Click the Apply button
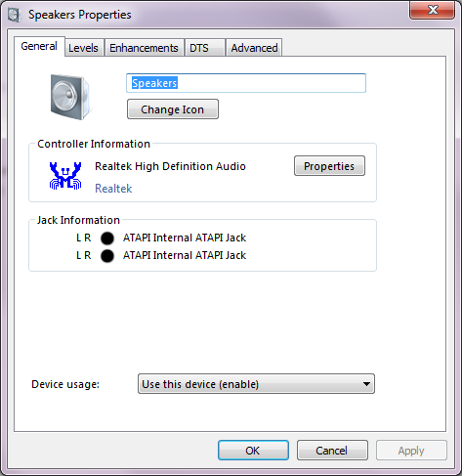 point(411,451)
